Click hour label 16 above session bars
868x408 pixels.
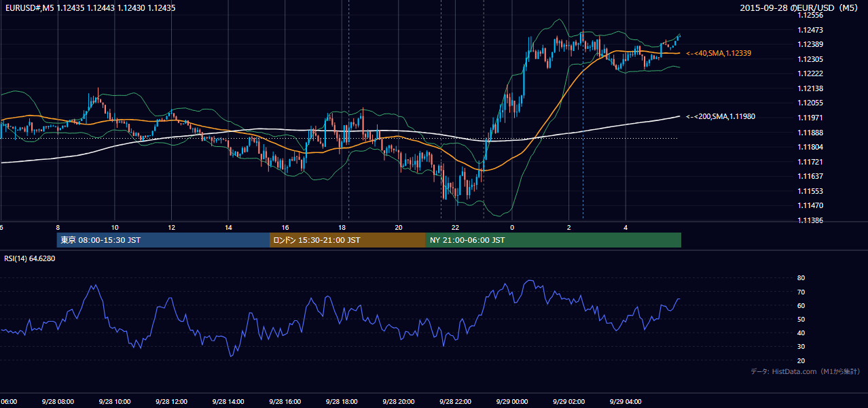click(285, 228)
